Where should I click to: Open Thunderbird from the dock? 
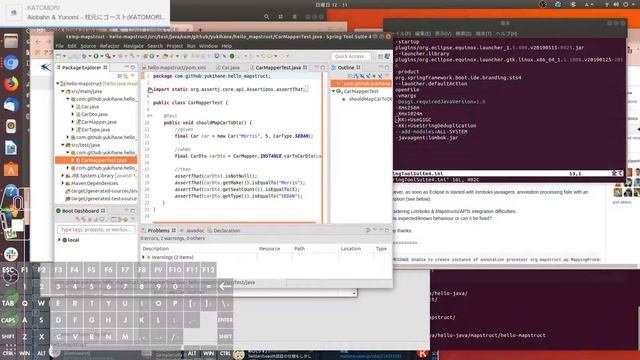[x=11, y=105]
